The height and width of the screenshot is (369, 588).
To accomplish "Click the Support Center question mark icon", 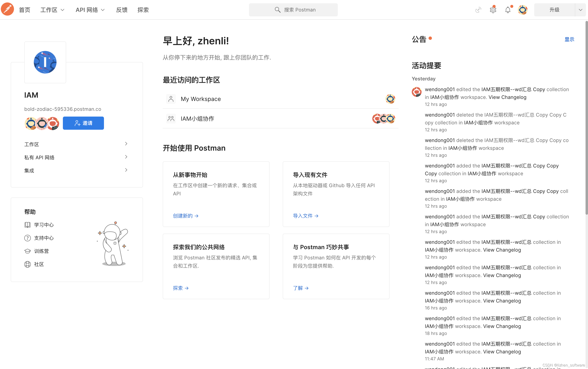I will (x=27, y=238).
